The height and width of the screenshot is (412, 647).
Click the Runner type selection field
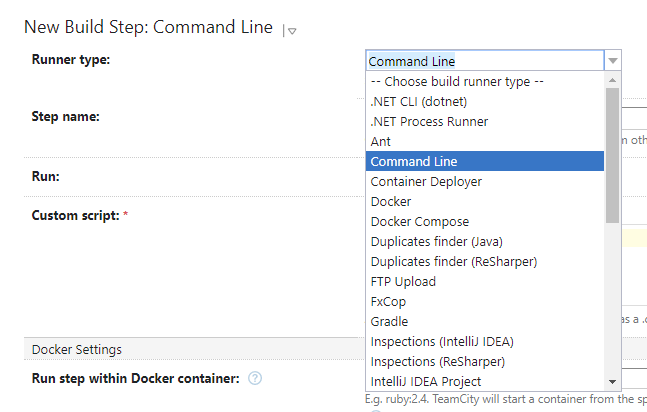485,61
